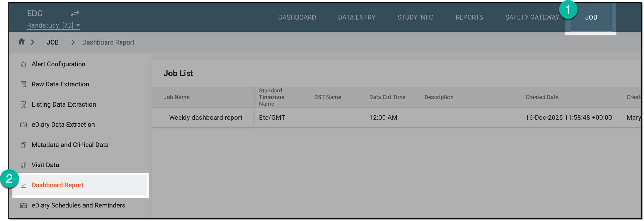644x221 pixels.
Task: Open Visit Data in the sidebar
Action: (x=45, y=165)
